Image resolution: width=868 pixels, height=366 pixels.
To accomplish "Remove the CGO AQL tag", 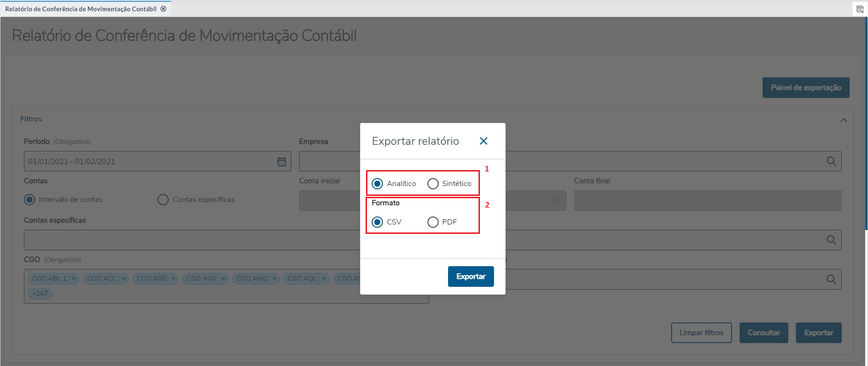I will (324, 278).
